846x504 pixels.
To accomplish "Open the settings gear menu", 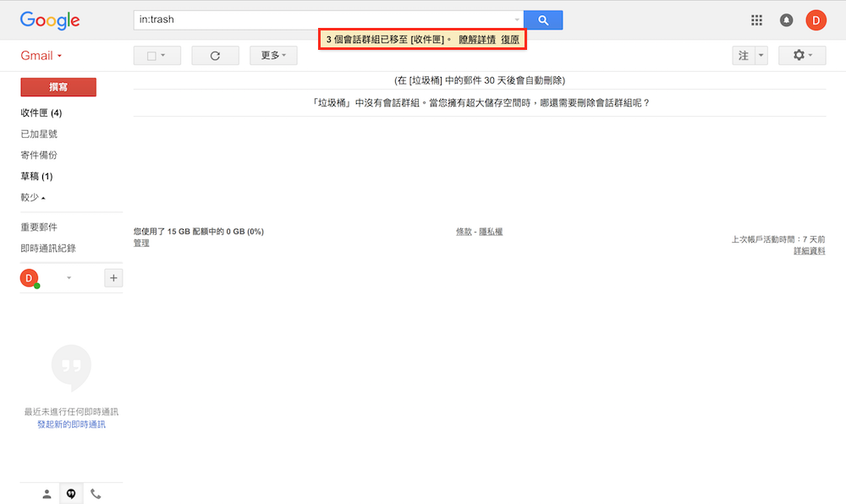I will (802, 56).
